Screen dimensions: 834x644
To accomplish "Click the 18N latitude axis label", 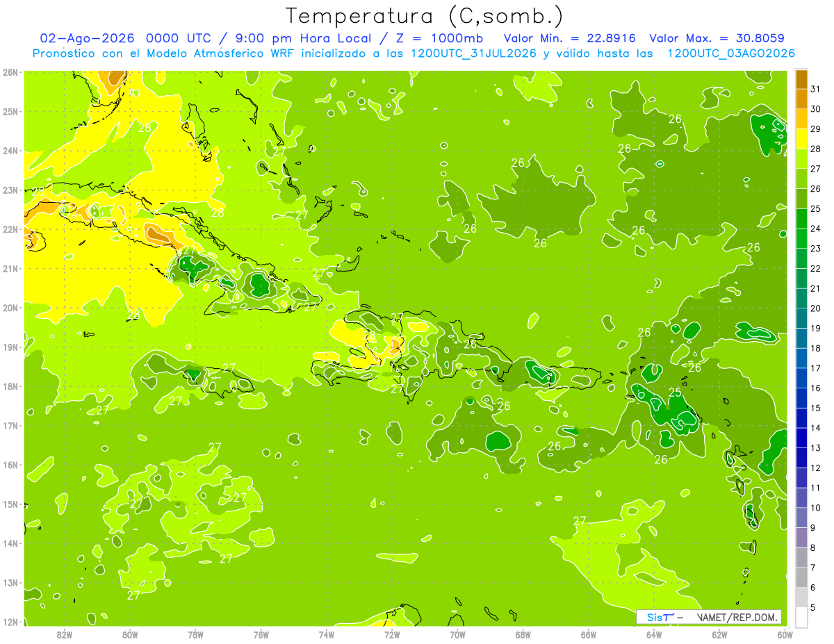I will tap(10, 386).
